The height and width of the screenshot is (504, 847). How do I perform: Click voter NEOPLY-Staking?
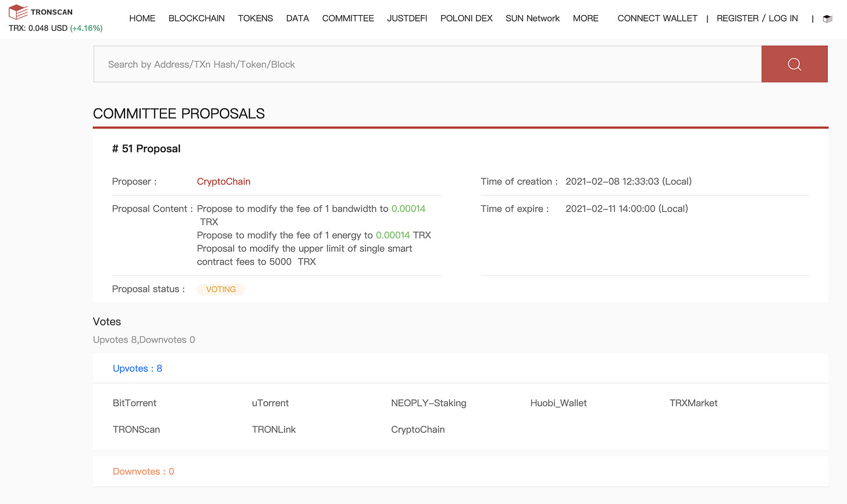429,403
